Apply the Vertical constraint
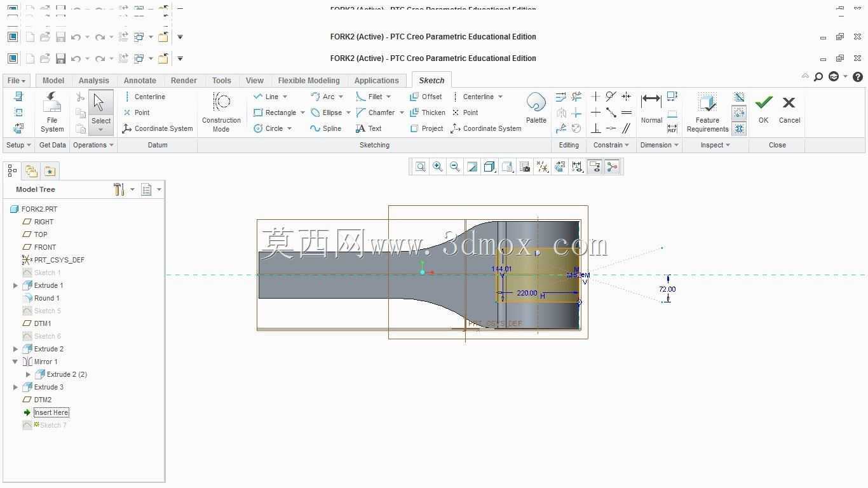The height and width of the screenshot is (488, 868). coord(595,97)
